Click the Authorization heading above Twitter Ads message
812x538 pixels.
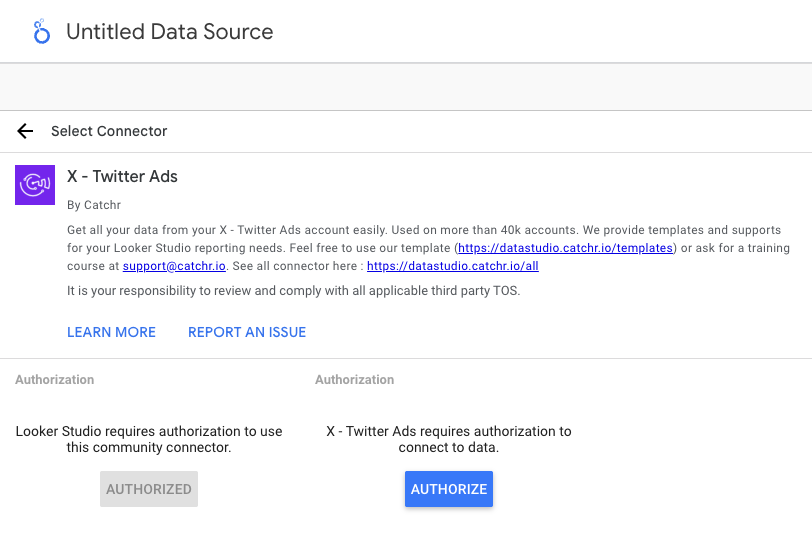tap(354, 380)
